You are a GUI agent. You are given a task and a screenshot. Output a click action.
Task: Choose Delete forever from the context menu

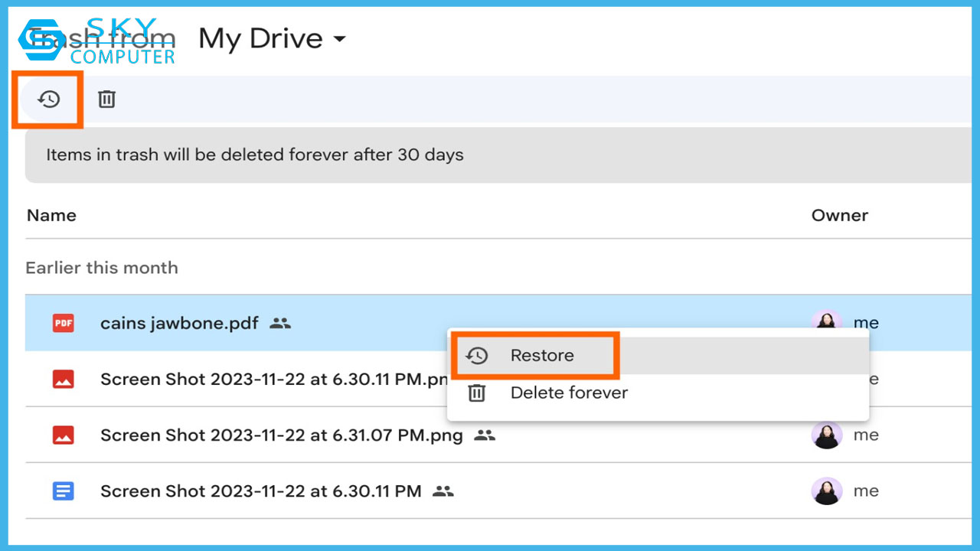(x=568, y=393)
